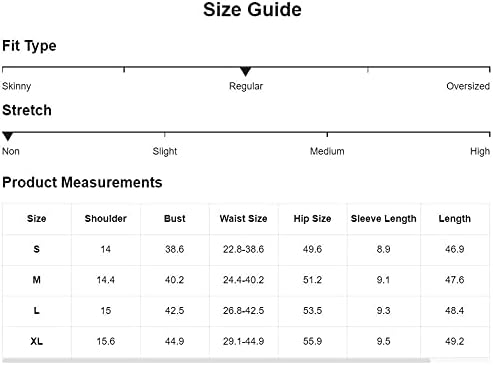Click the Fit Type triangle marker at Regular
Screen dimensions: 493x365
(x=245, y=71)
